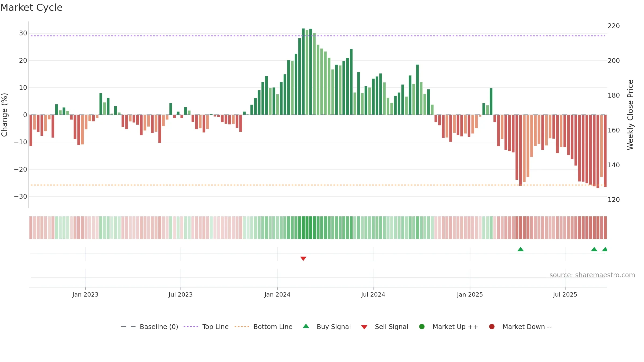
Task: Click the source: sharemaestro.com text
Action: 592,275
